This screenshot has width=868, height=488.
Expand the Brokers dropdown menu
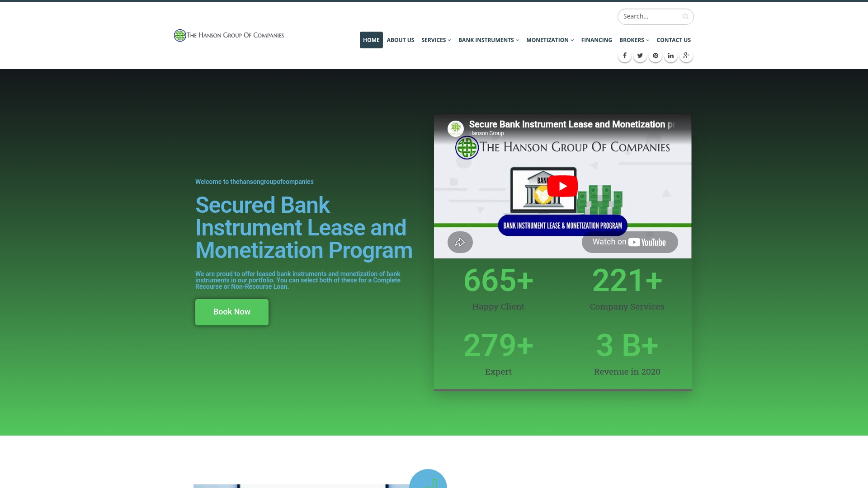[634, 40]
